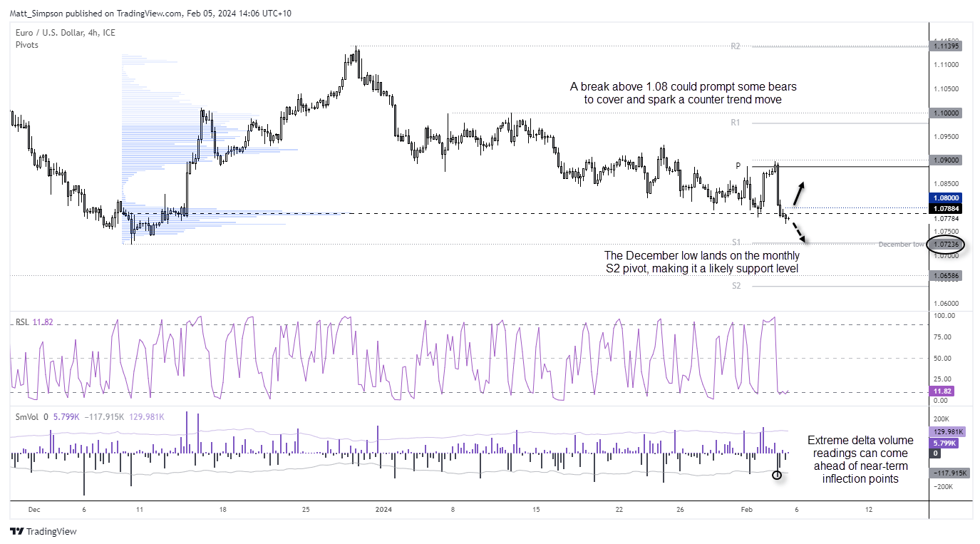Click the 1.06000 price axis value
Image resolution: width=980 pixels, height=544 pixels.
point(947,303)
